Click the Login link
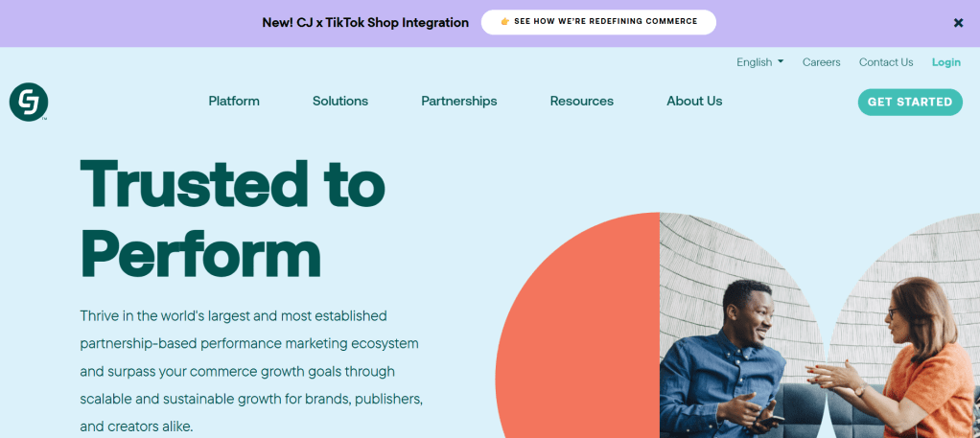This screenshot has width=980, height=438. [x=945, y=62]
